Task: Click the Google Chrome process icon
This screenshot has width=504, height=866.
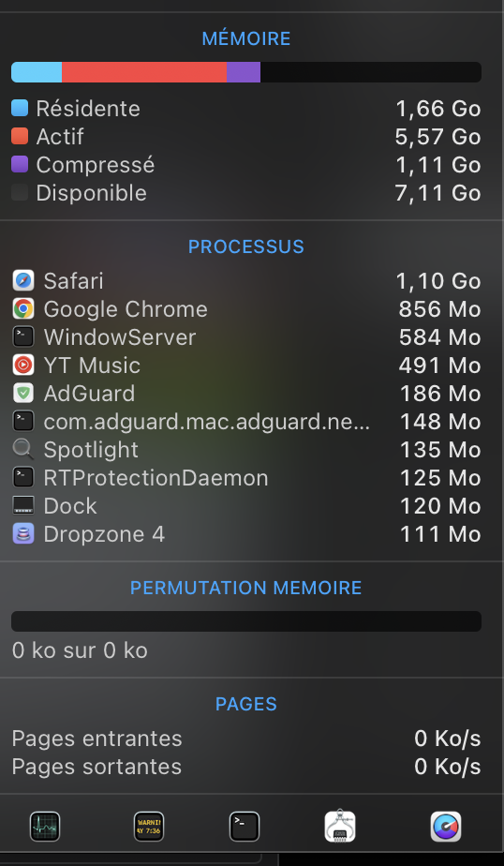Action: [x=23, y=308]
